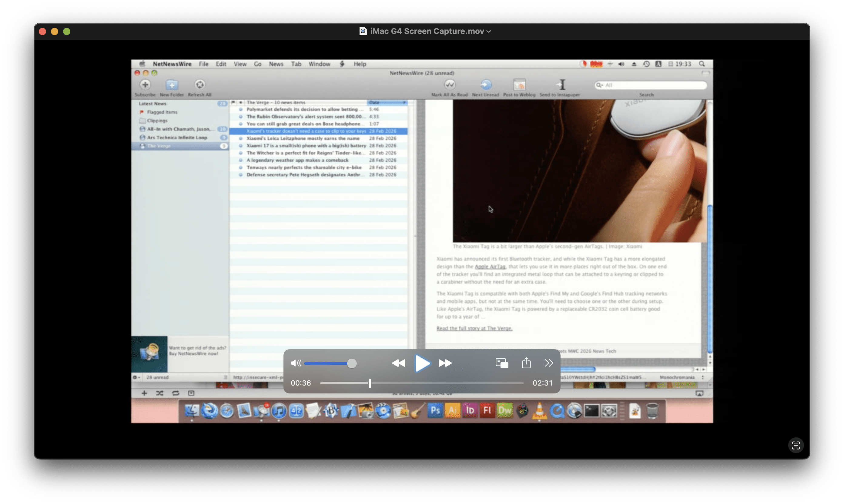
Task: Open the News menu
Action: pos(276,64)
